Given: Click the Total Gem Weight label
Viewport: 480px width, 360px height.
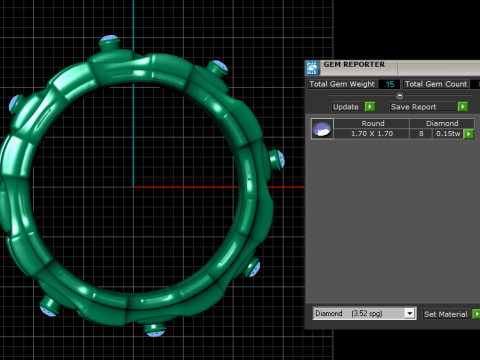Looking at the screenshot, I should tap(342, 84).
